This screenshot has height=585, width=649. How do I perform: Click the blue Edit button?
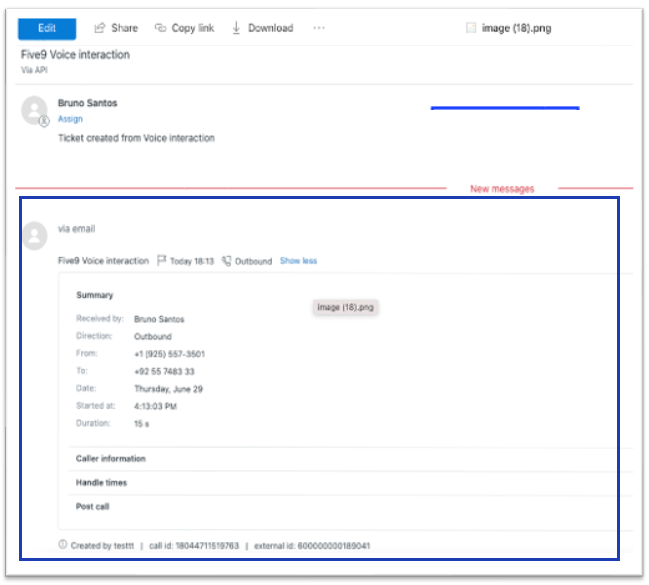[47, 28]
